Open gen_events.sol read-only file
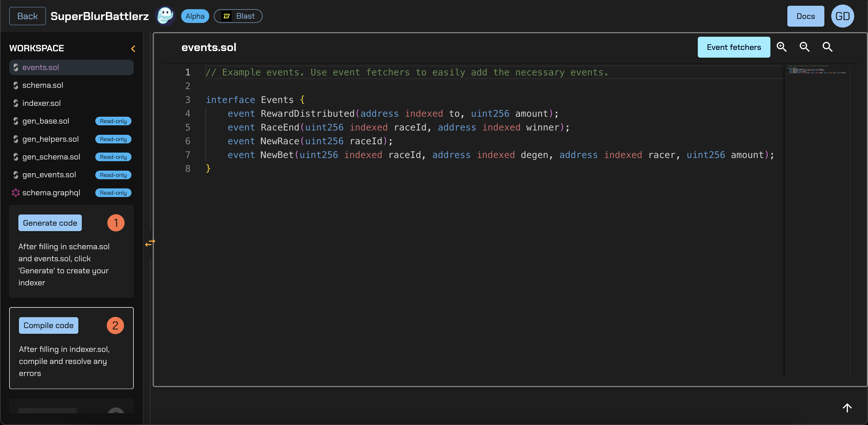 [x=49, y=175]
